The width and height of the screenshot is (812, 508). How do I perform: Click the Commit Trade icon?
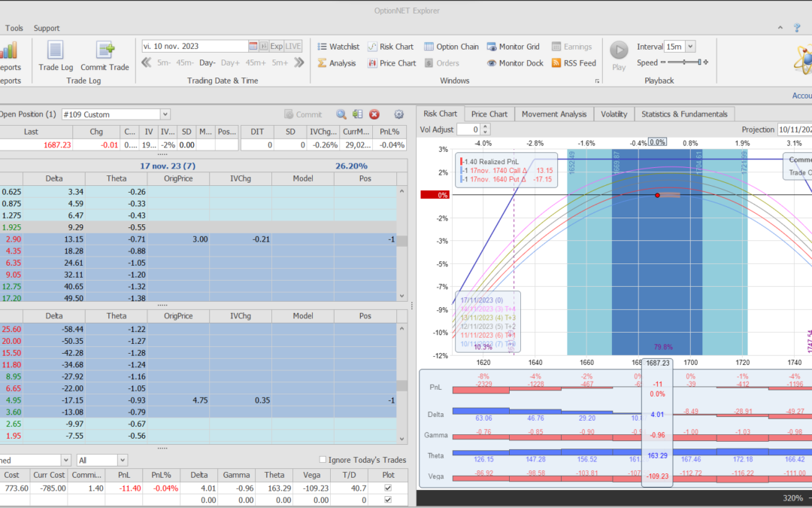pyautogui.click(x=105, y=55)
